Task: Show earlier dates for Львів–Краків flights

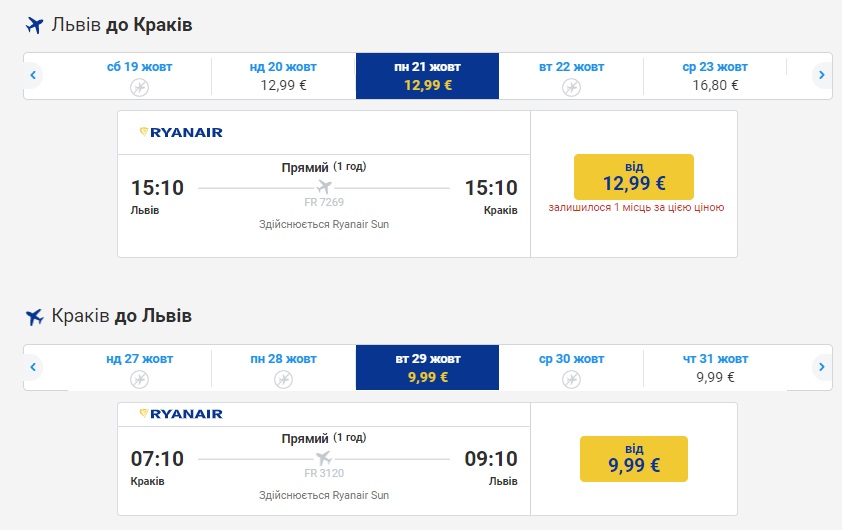Action: pyautogui.click(x=33, y=75)
